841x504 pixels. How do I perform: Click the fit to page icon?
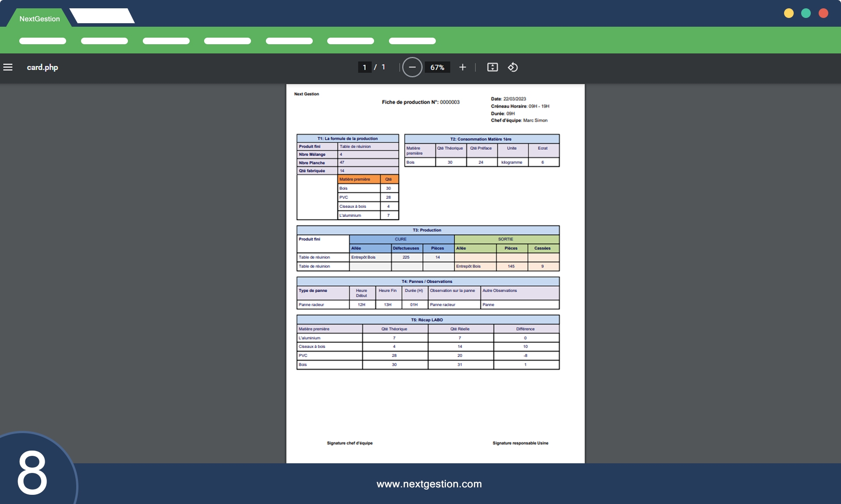click(x=492, y=67)
